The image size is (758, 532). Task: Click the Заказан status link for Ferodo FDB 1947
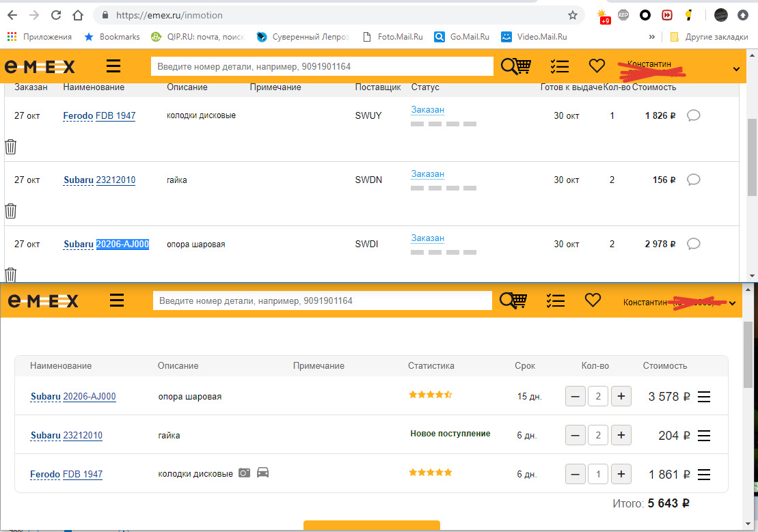click(427, 109)
